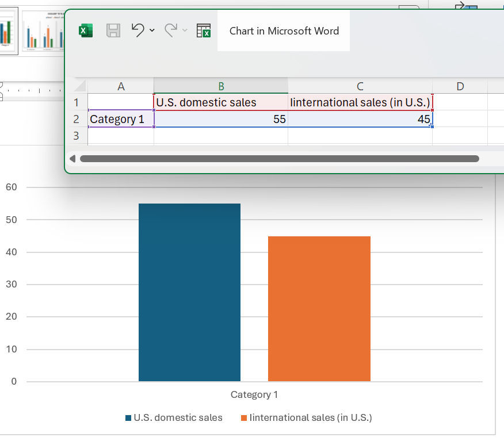Select empty cell A3

click(121, 136)
